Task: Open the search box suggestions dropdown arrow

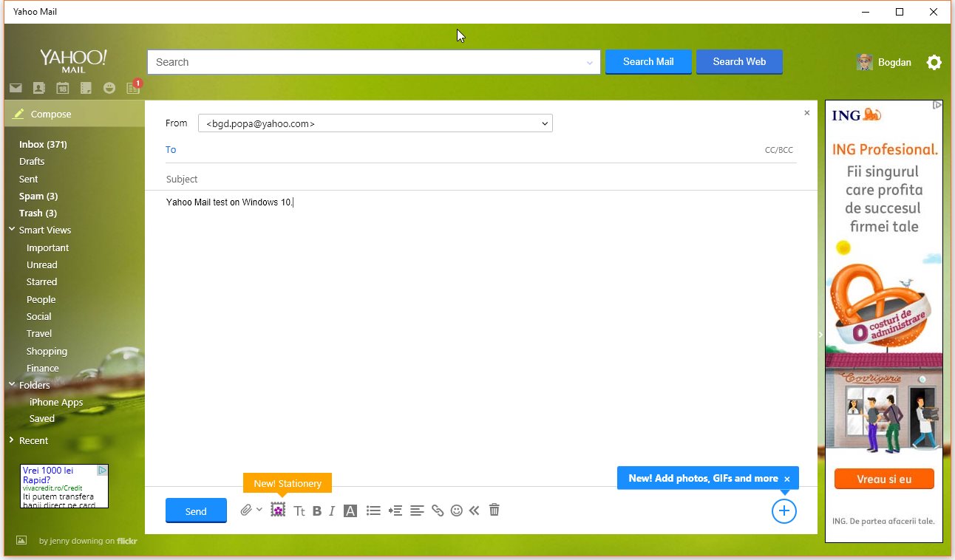Action: [590, 63]
